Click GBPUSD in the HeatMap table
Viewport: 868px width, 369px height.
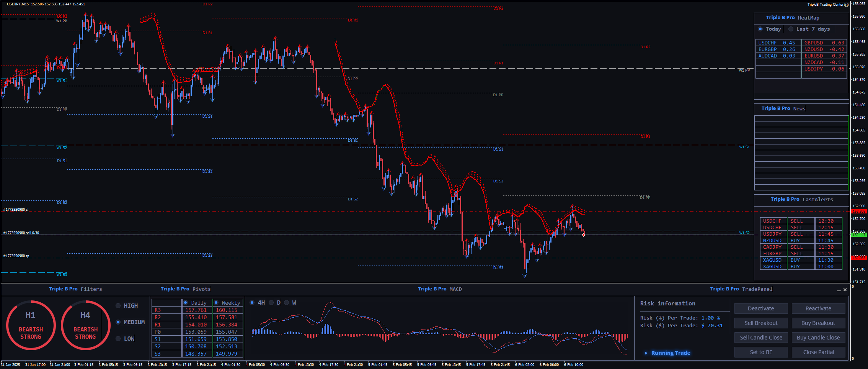click(813, 43)
